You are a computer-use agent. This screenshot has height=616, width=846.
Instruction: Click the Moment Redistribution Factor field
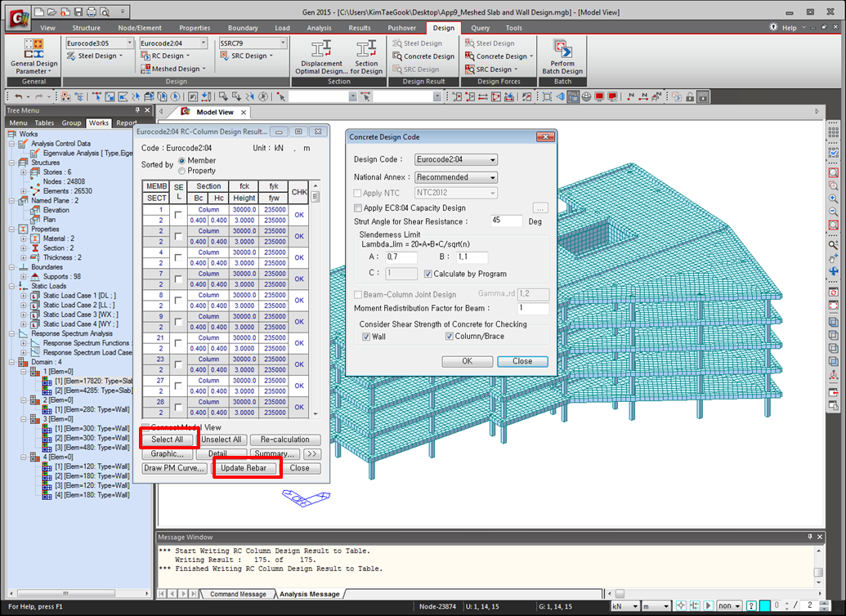pyautogui.click(x=533, y=309)
